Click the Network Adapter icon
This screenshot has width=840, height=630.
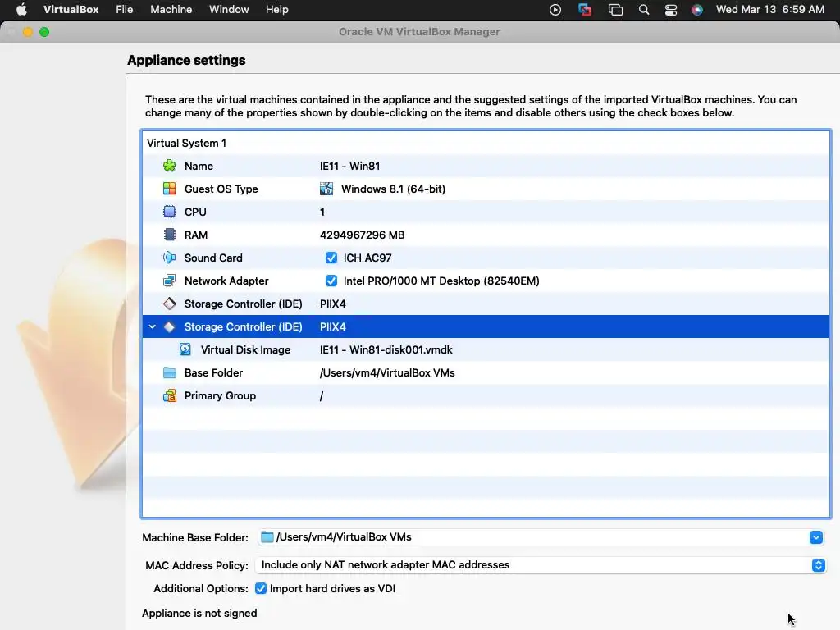pos(170,281)
